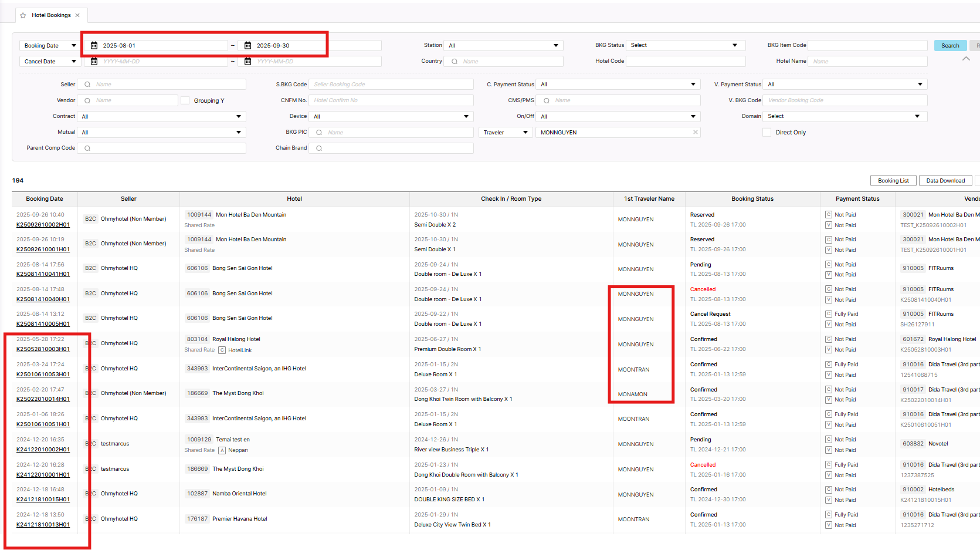Viewport: 980px width, 550px height.
Task: Open calendar for booking end date
Action: (x=247, y=45)
